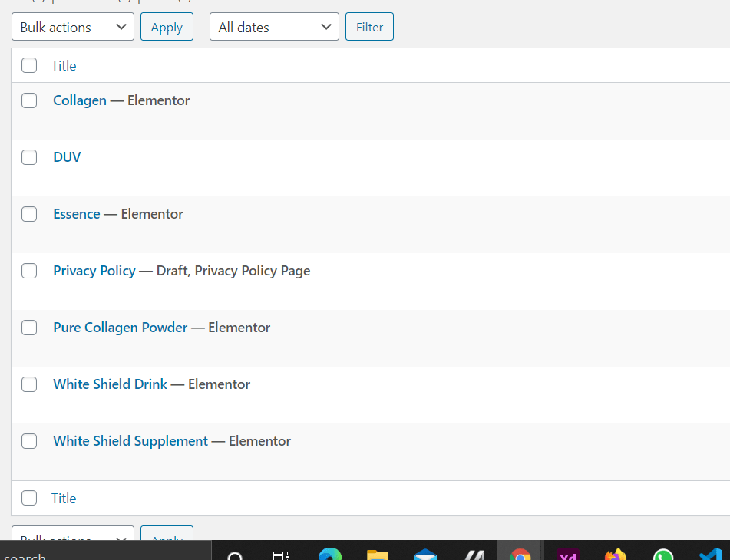
Task: Check the Collagen page checkbox
Action: [x=29, y=100]
